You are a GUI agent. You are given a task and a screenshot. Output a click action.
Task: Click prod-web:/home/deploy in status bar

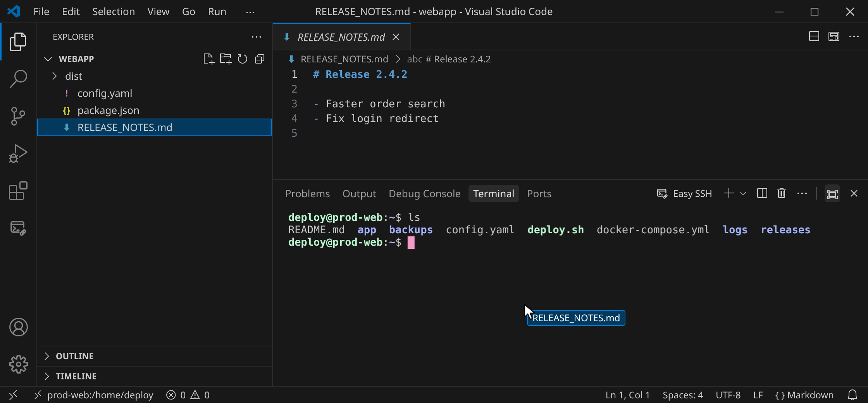(x=94, y=395)
